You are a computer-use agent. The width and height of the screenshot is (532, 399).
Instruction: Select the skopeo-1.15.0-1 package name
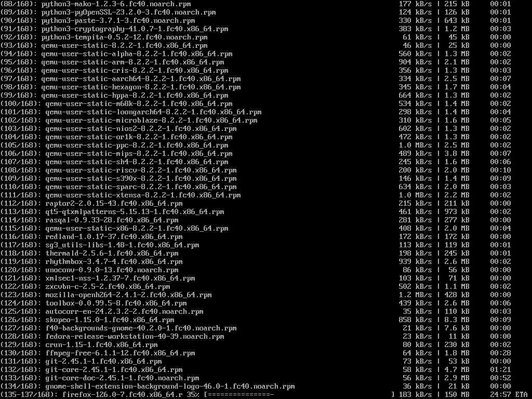point(110,320)
